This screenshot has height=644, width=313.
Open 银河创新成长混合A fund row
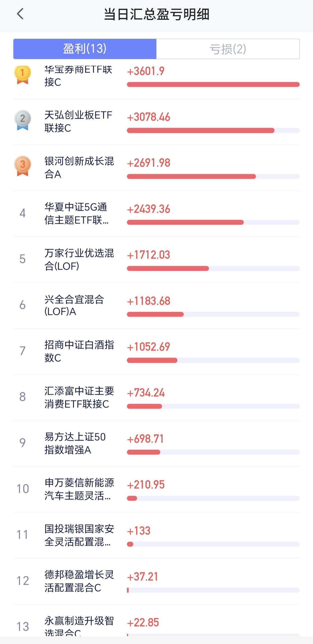tap(79, 167)
